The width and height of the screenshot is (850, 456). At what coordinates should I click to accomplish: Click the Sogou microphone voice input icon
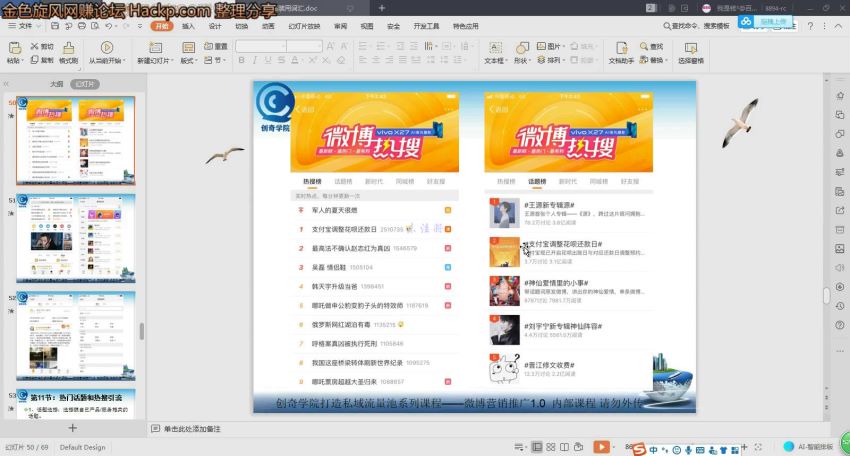point(688,450)
